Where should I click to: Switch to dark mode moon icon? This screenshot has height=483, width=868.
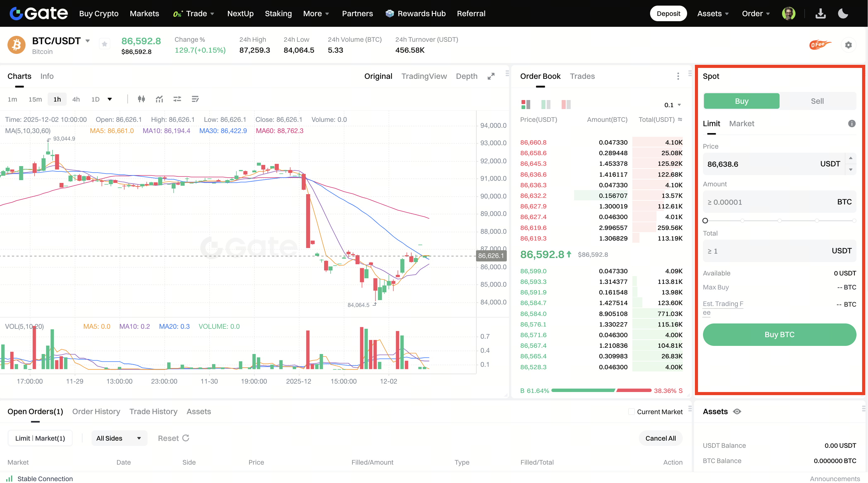click(843, 13)
